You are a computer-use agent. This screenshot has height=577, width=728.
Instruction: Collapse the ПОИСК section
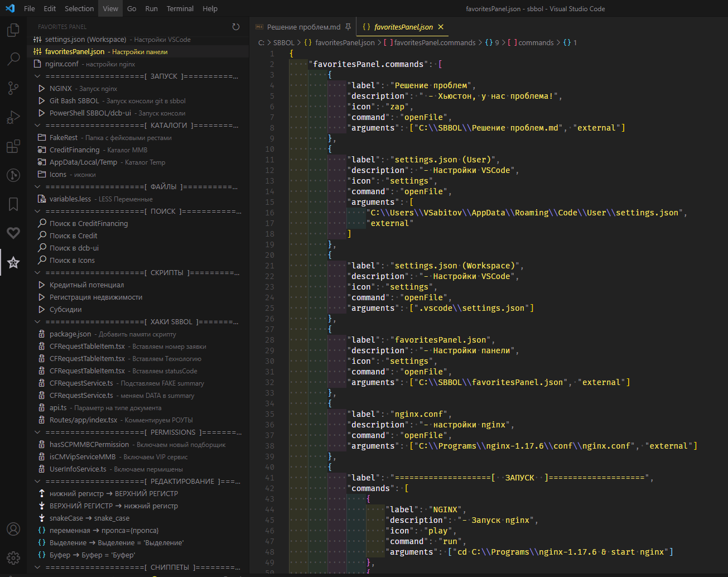click(37, 211)
